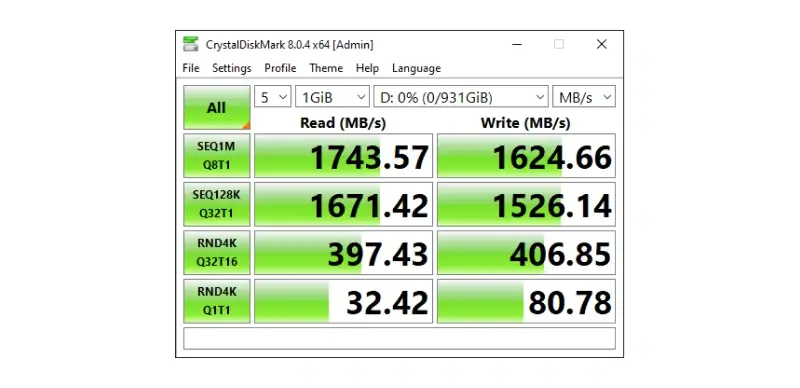Click the 32.42 read result
Screen dimensions: 800x388
coord(343,301)
